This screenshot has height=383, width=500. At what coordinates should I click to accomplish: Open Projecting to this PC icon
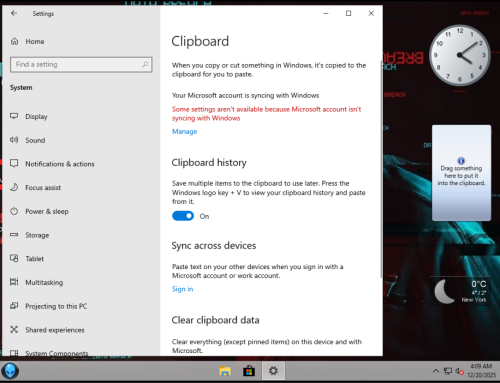pos(14,306)
